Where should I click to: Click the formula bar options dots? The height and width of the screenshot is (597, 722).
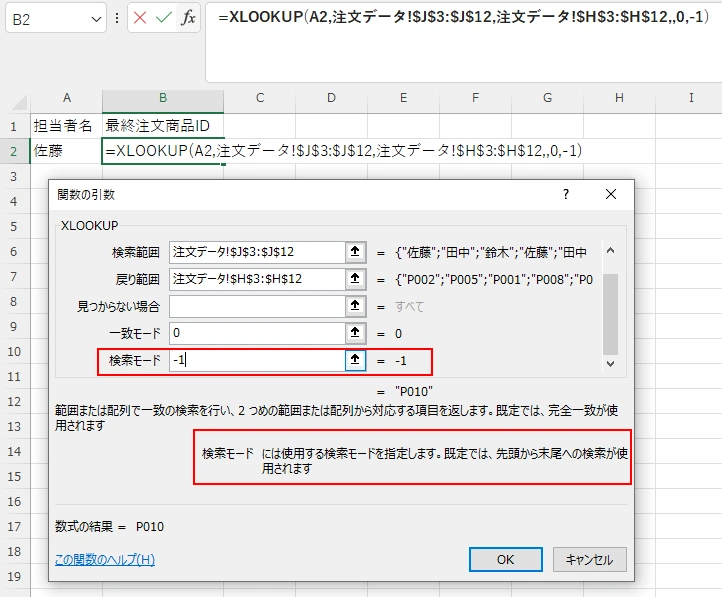117,18
